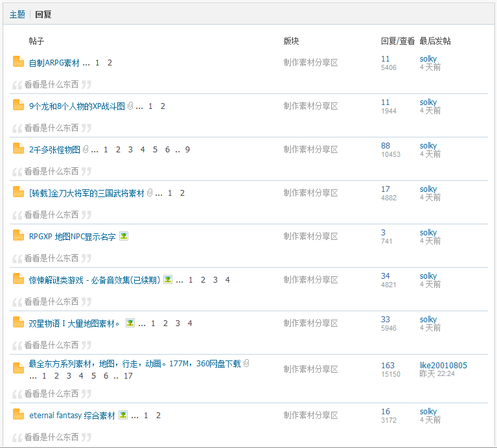Click folder icon beside eternal fantasy thread
This screenshot has width=497, height=448.
pos(18,414)
